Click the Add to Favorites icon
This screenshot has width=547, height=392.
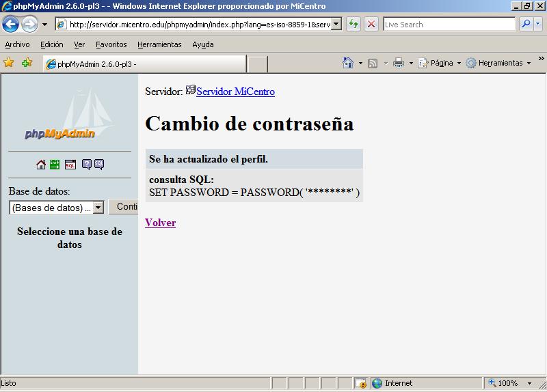tap(27, 63)
